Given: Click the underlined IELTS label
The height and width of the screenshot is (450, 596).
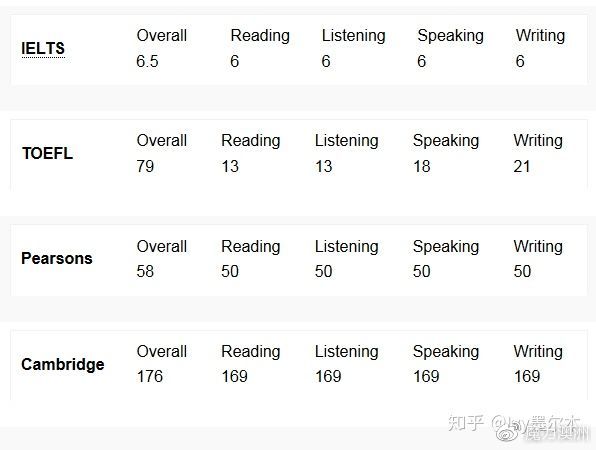Looking at the screenshot, I should pyautogui.click(x=43, y=49).
